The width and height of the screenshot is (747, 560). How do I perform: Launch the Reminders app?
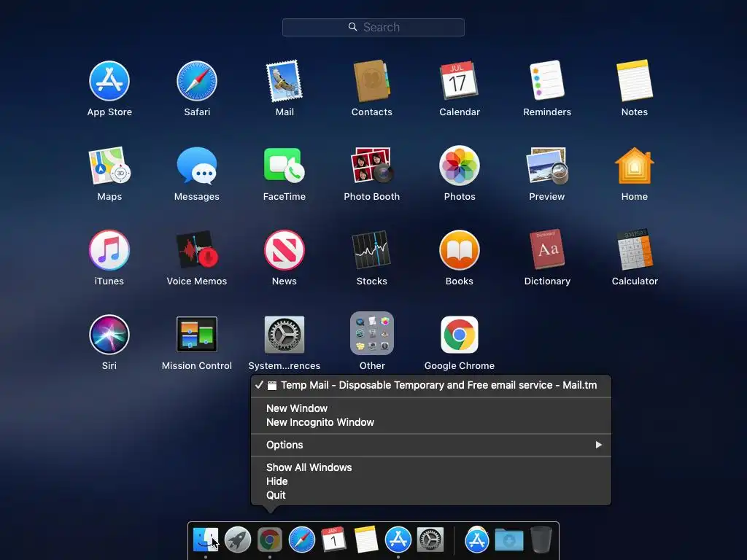pyautogui.click(x=547, y=80)
